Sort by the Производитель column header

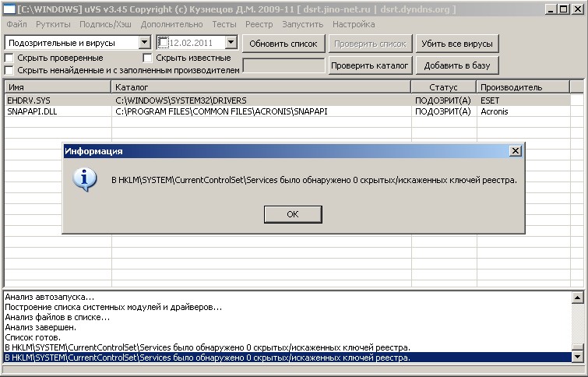(x=523, y=87)
